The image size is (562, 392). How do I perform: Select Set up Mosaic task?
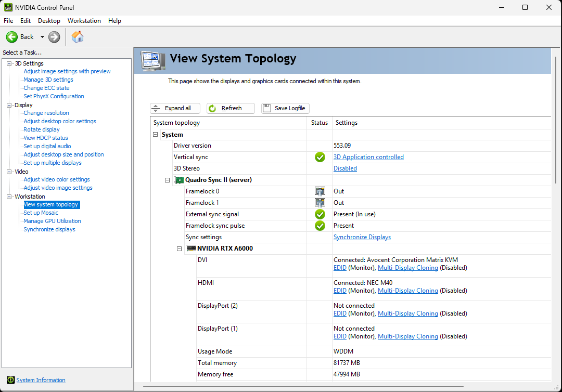click(x=41, y=213)
